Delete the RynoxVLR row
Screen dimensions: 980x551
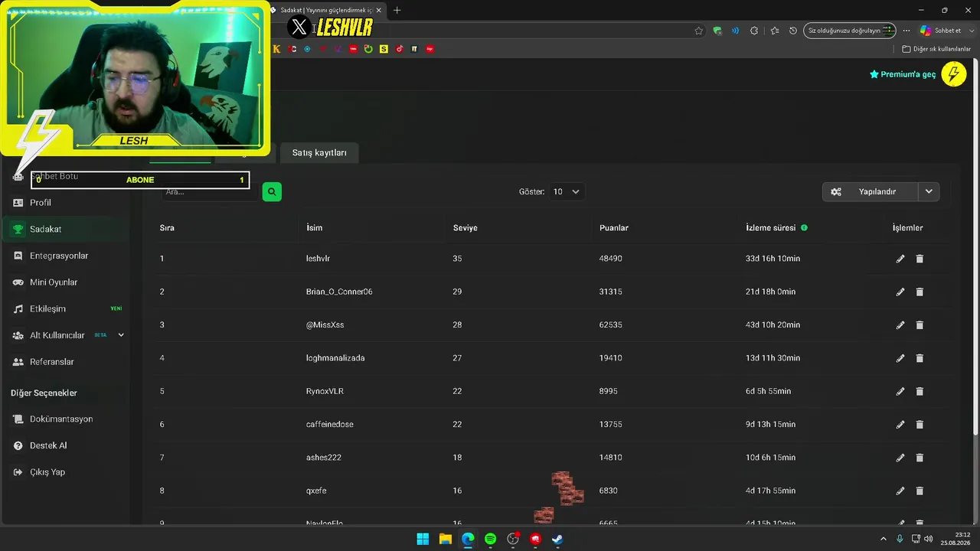920,391
